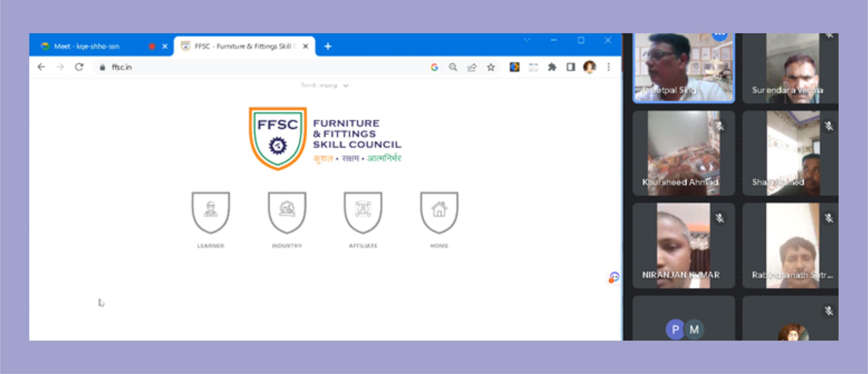Open the zoom magnifier icon in address bar

453,67
